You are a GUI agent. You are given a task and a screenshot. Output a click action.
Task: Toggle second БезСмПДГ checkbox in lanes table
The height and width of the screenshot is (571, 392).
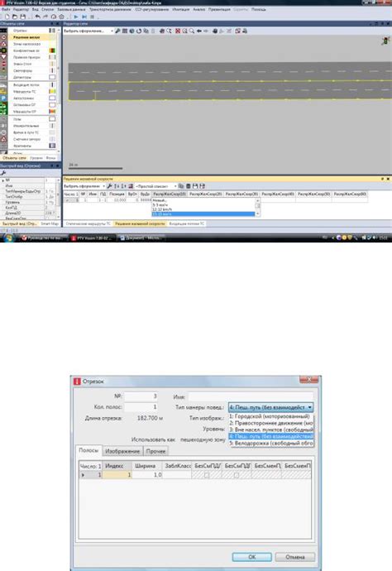pyautogui.click(x=237, y=475)
